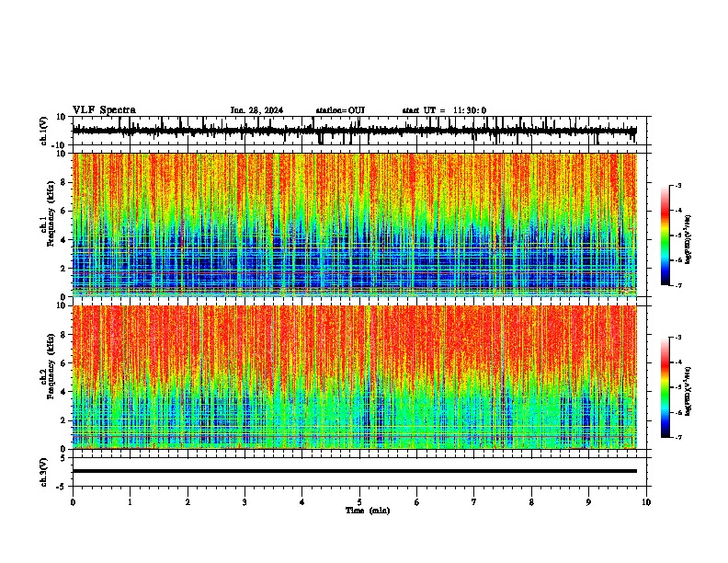The height and width of the screenshot is (563, 728).
Task: Click the 'Time (min)' axis label
Action: (x=368, y=511)
